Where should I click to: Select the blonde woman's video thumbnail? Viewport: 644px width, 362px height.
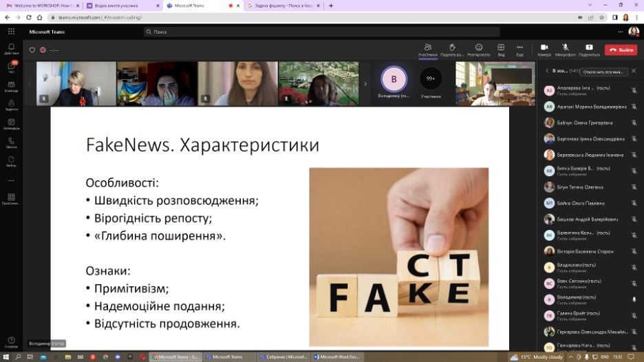coord(76,84)
